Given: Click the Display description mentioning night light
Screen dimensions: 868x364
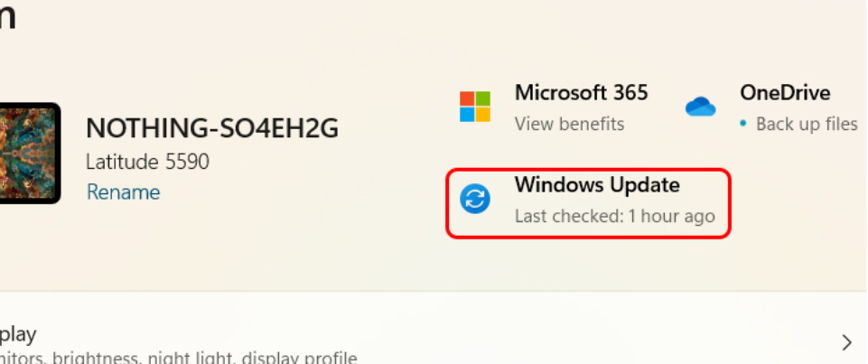Looking at the screenshot, I should click(x=181, y=358).
